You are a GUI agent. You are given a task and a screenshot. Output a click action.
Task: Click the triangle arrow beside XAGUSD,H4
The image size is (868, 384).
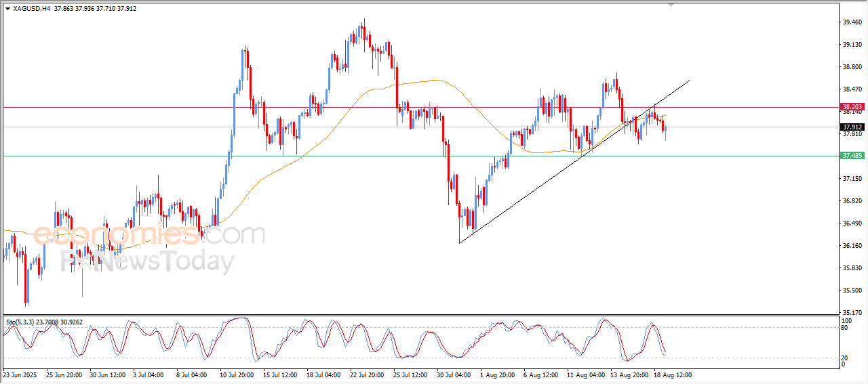[7, 9]
